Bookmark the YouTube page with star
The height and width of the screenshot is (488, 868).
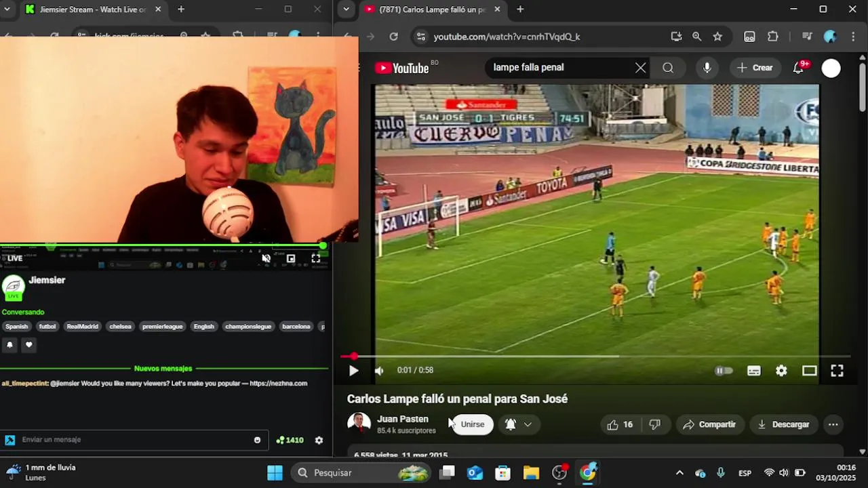717,37
